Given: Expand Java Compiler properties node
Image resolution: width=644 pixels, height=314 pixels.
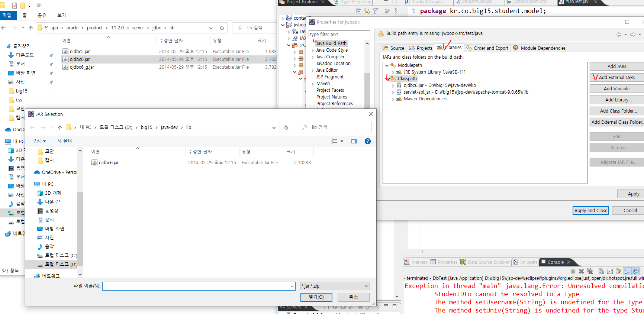Looking at the screenshot, I should pyautogui.click(x=312, y=57).
